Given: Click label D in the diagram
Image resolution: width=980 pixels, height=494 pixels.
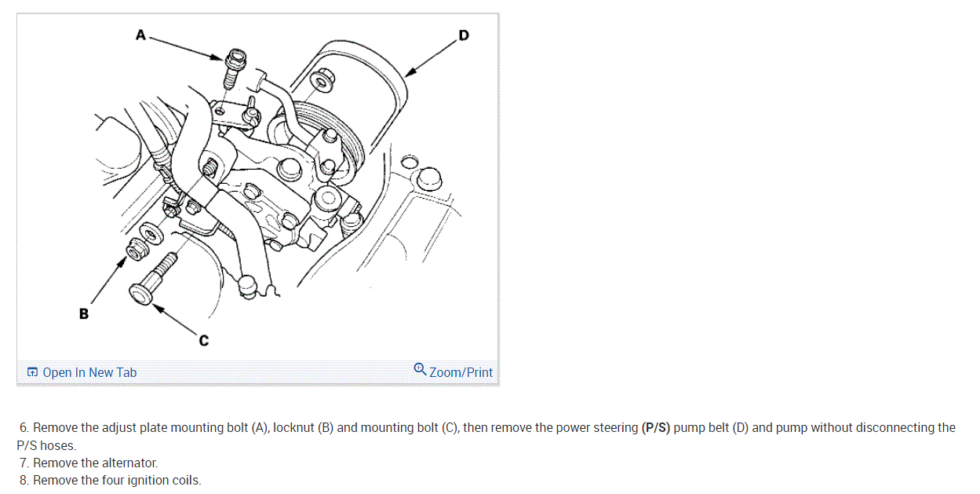Looking at the screenshot, I should (464, 35).
